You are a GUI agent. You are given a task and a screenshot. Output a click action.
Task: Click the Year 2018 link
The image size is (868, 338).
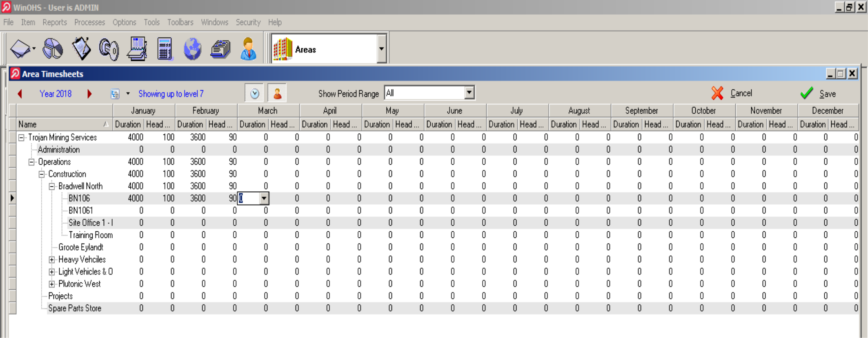tap(56, 94)
